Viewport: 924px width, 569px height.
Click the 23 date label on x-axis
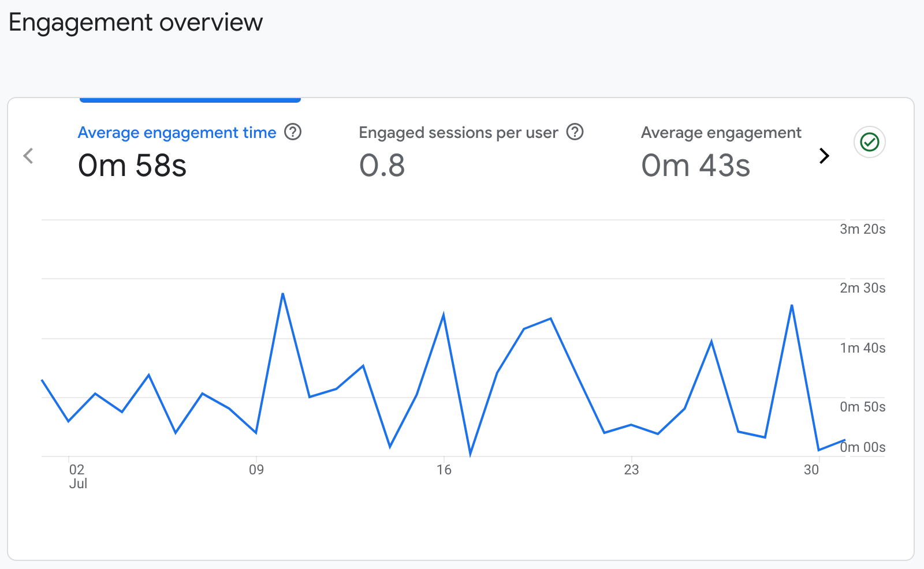pos(631,470)
